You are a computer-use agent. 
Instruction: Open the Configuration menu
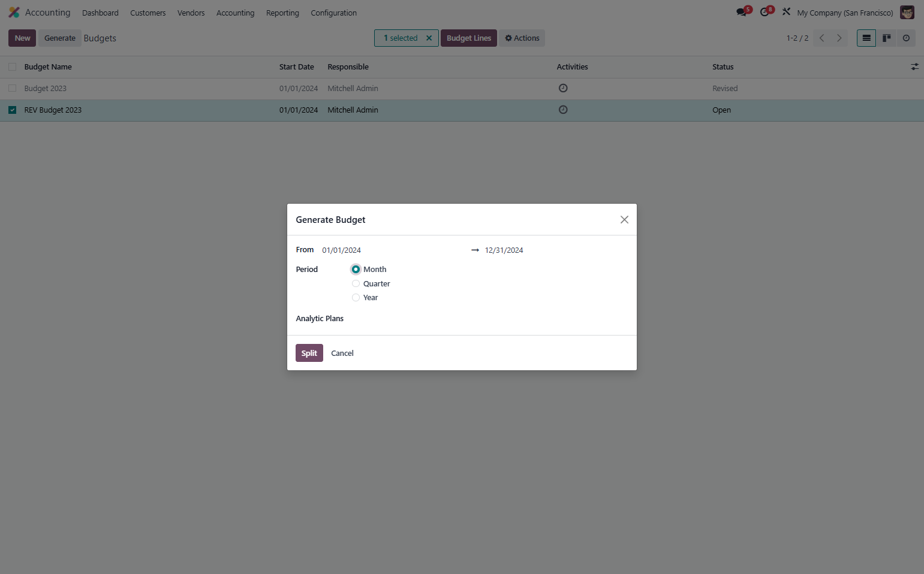[333, 13]
